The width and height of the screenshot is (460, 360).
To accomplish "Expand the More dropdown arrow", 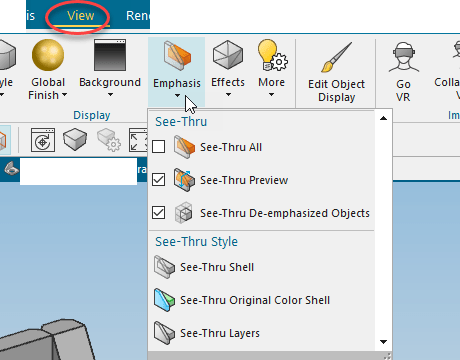I will point(271,95).
